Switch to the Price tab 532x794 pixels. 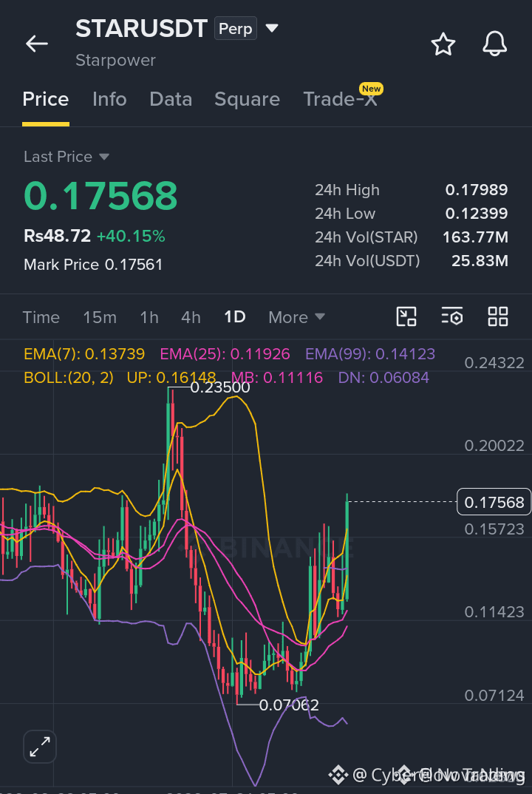click(x=46, y=99)
